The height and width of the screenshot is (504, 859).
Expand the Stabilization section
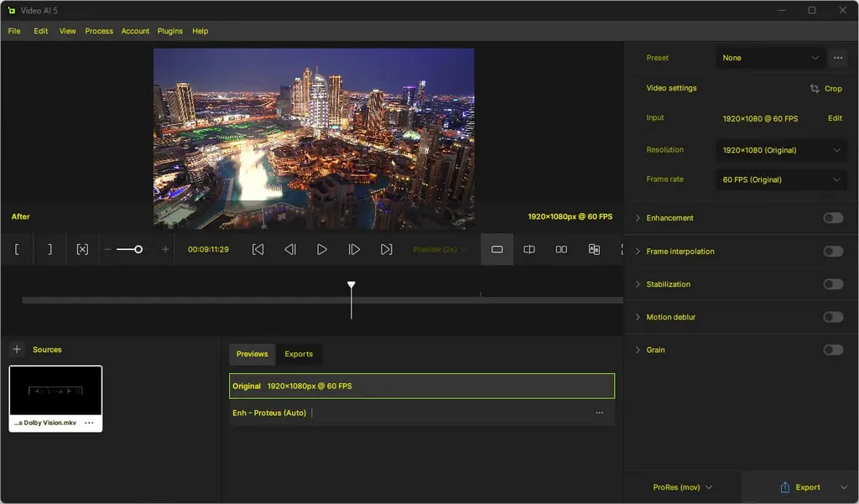[638, 284]
